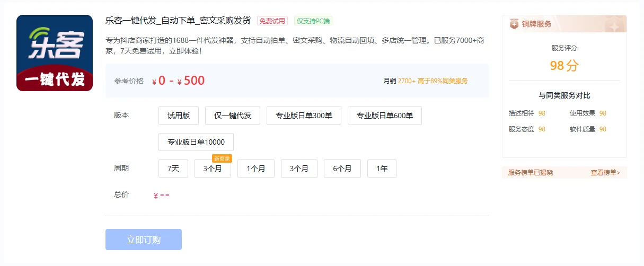Select the 1个月 period option
644x266 pixels.
tap(256, 169)
